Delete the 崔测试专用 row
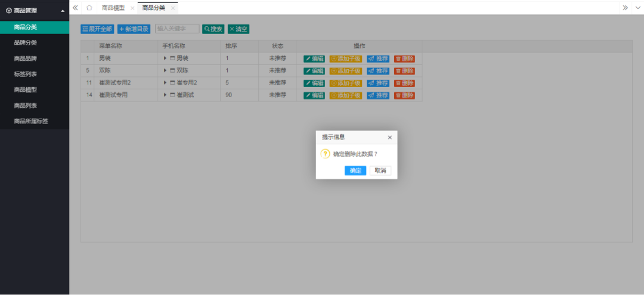This screenshot has width=644, height=295. 404,95
